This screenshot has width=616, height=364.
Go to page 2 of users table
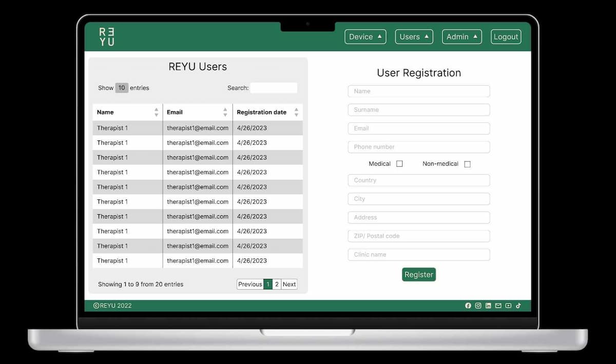click(277, 284)
